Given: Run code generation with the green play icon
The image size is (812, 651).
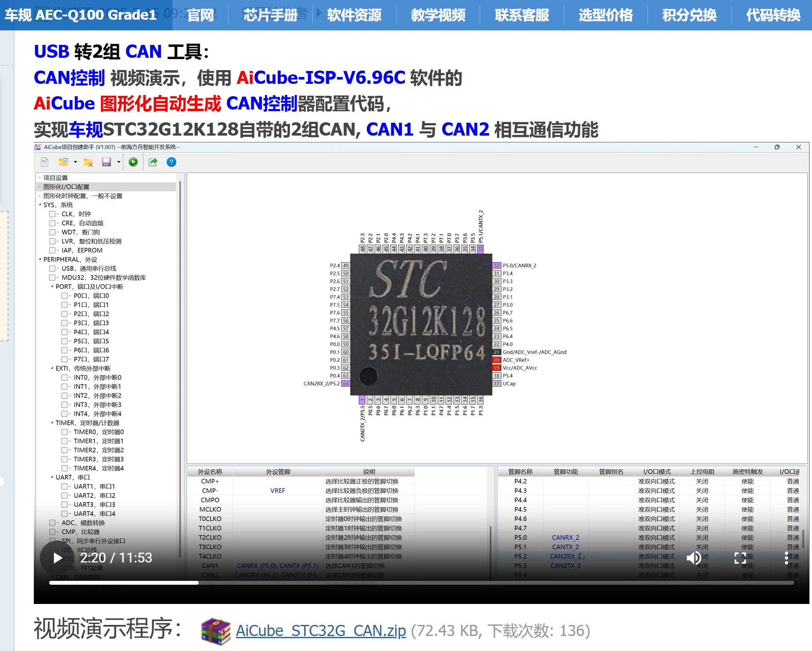Looking at the screenshot, I should [133, 162].
